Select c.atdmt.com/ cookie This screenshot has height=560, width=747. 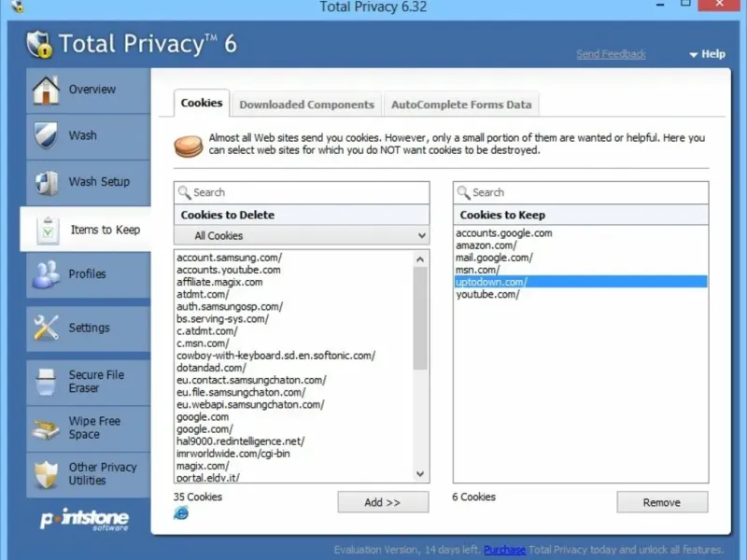pyautogui.click(x=206, y=331)
